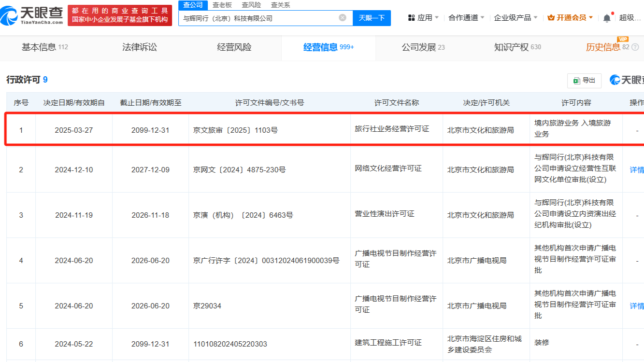Image resolution: width=644 pixels, height=362 pixels.
Task: Switch to the 查风险 search tab
Action: coord(251,5)
